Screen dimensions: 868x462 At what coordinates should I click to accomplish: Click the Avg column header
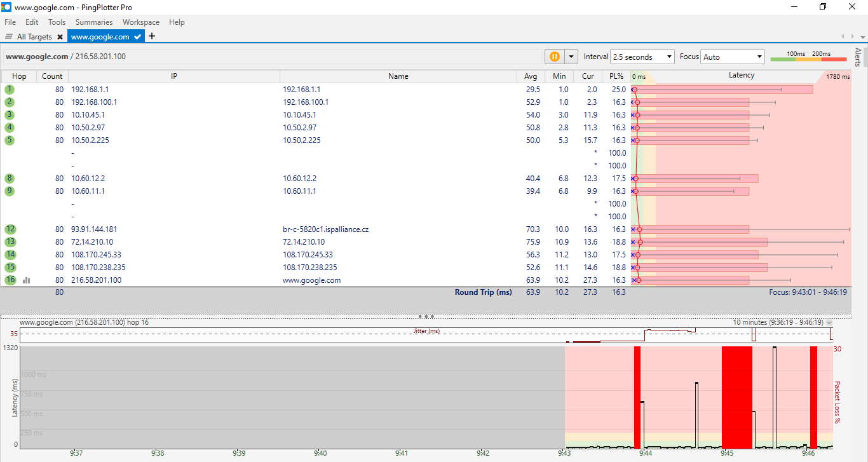point(531,76)
